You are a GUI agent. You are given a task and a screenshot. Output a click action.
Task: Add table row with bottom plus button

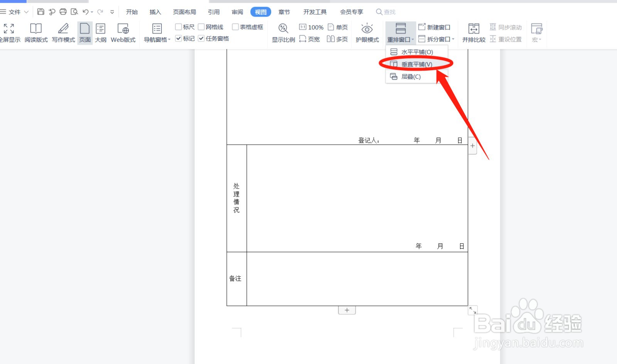347,310
